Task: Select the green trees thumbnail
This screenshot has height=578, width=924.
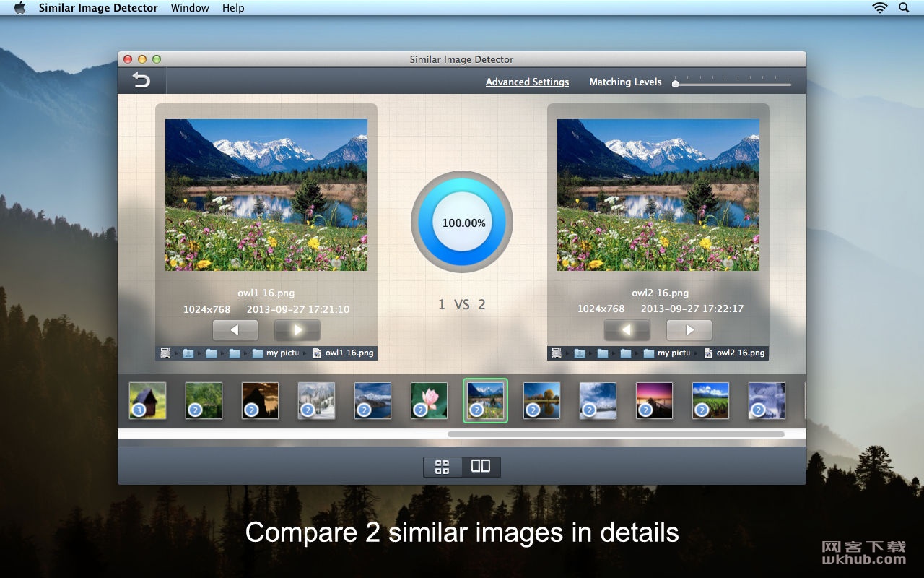Action: [204, 400]
